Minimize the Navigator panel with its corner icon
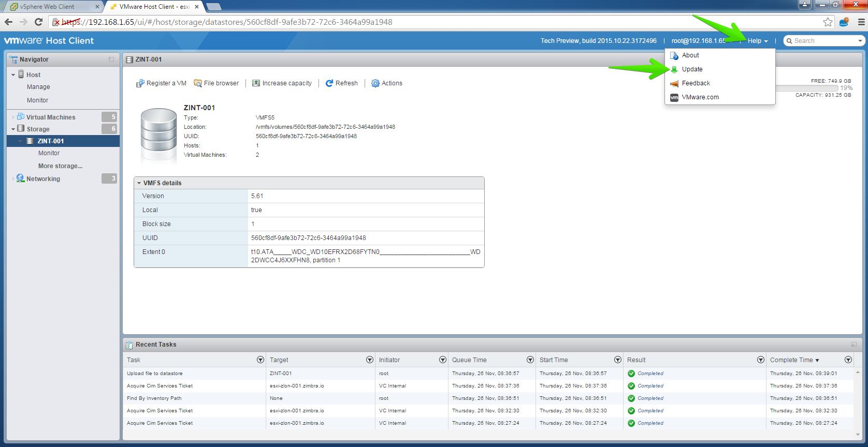Screen dimensions: 868x447 pos(111,59)
